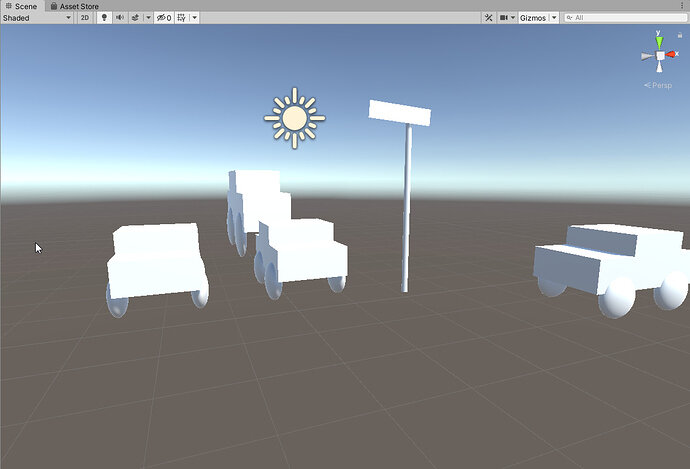Select the Directional Light sun gizmo
This screenshot has height=469, width=690.
(x=294, y=118)
